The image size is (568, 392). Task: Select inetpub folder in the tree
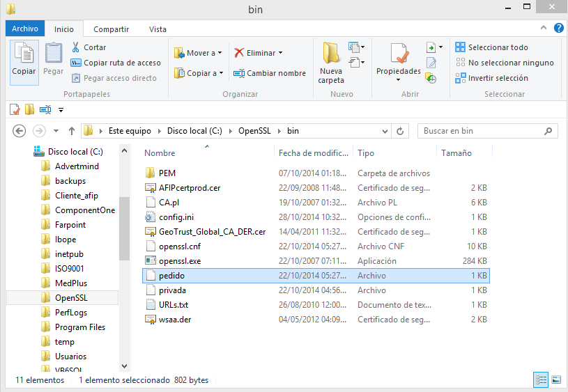(x=69, y=254)
